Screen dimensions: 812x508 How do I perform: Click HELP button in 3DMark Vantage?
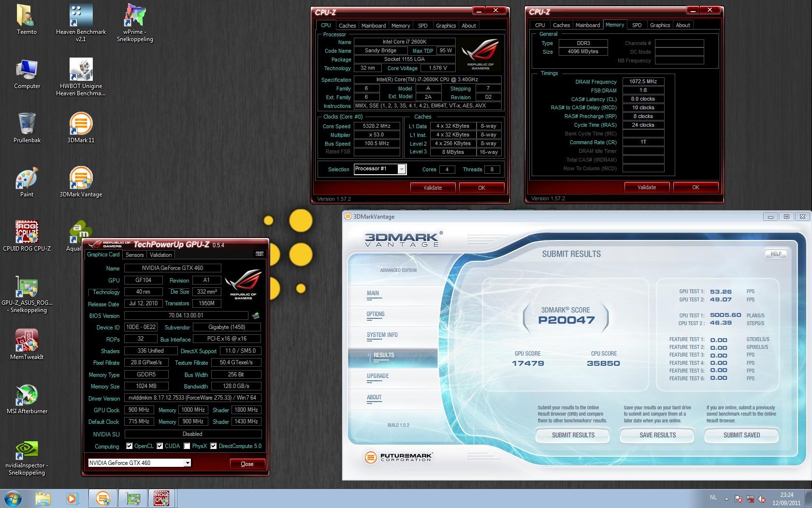pyautogui.click(x=776, y=254)
